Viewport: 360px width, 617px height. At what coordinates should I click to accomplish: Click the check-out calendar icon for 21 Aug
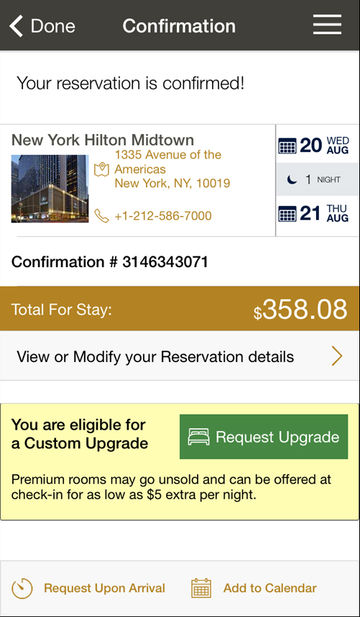(287, 214)
